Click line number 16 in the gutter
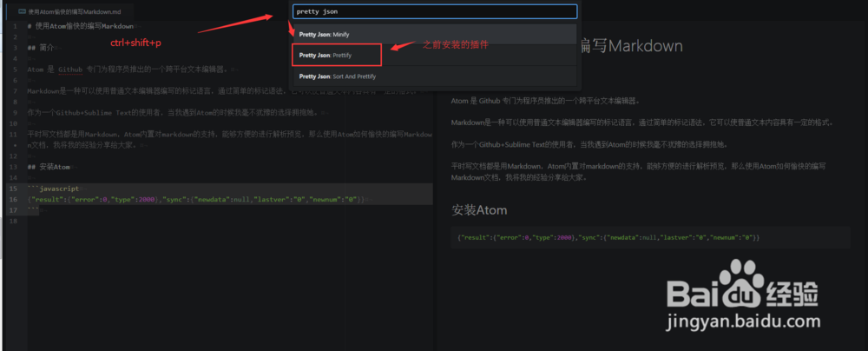Screen dimensions: 868x351 pos(13,200)
